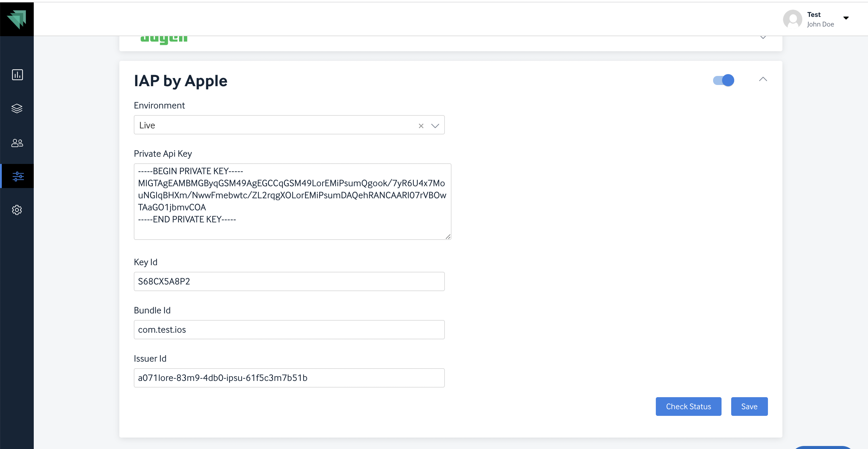The image size is (868, 449).
Task: Open the John Doe account menu arrow
Action: click(846, 18)
